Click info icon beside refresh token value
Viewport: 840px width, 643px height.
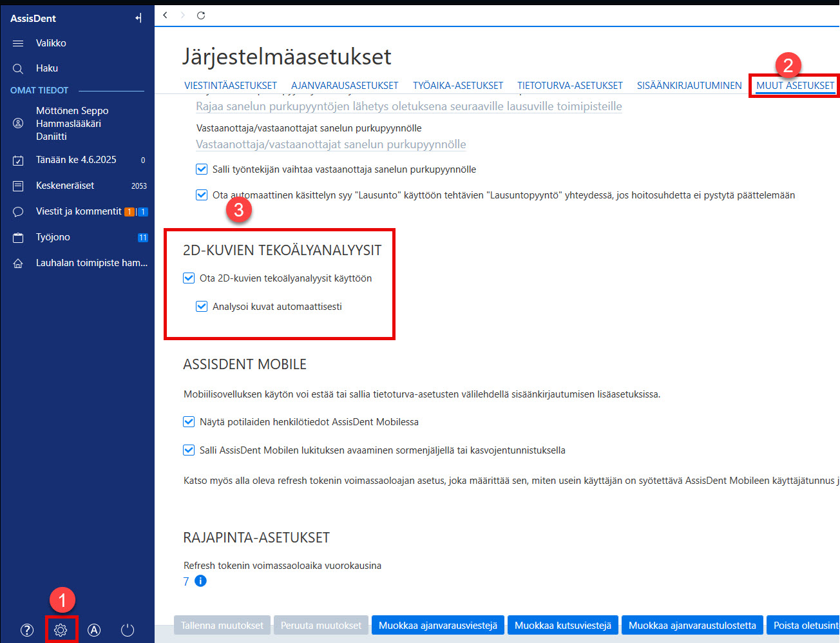pos(200,581)
